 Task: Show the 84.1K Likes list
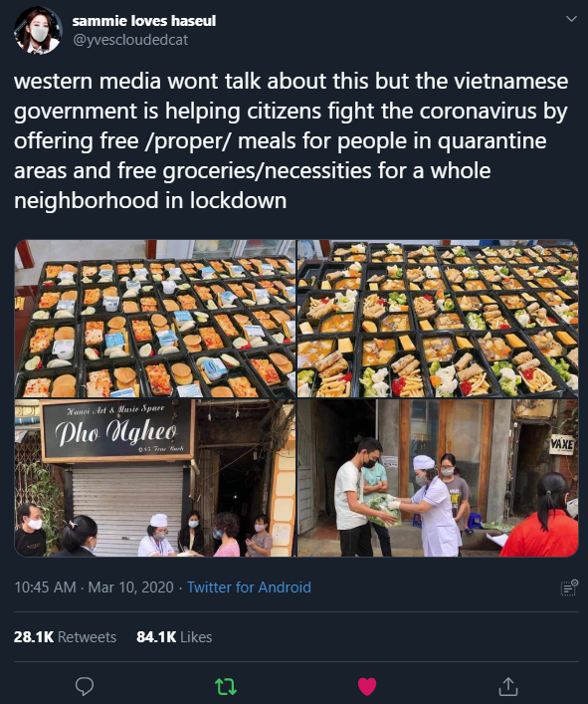tap(174, 636)
